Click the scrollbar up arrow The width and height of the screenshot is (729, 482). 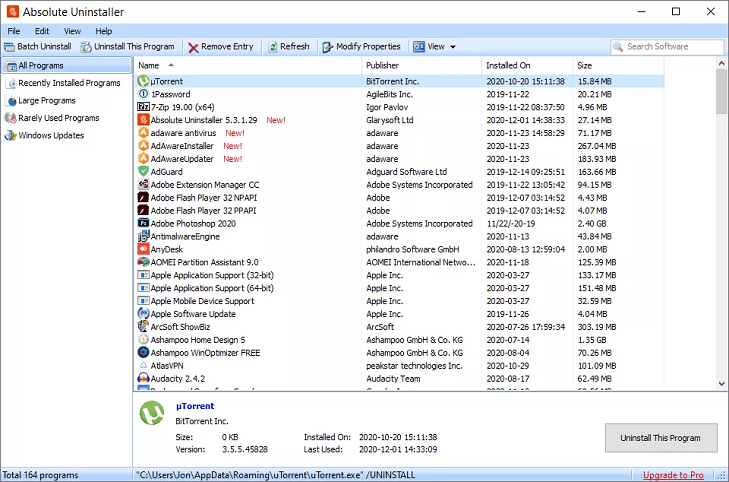click(721, 63)
